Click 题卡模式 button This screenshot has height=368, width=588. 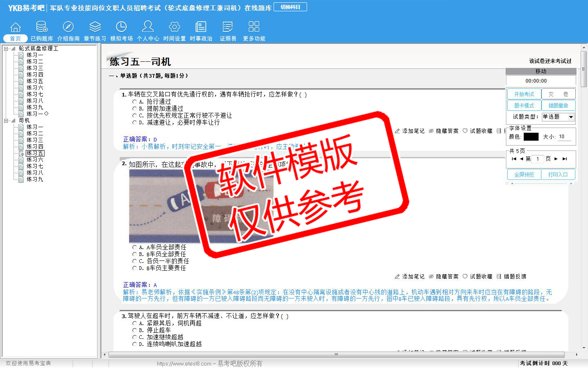coord(524,105)
